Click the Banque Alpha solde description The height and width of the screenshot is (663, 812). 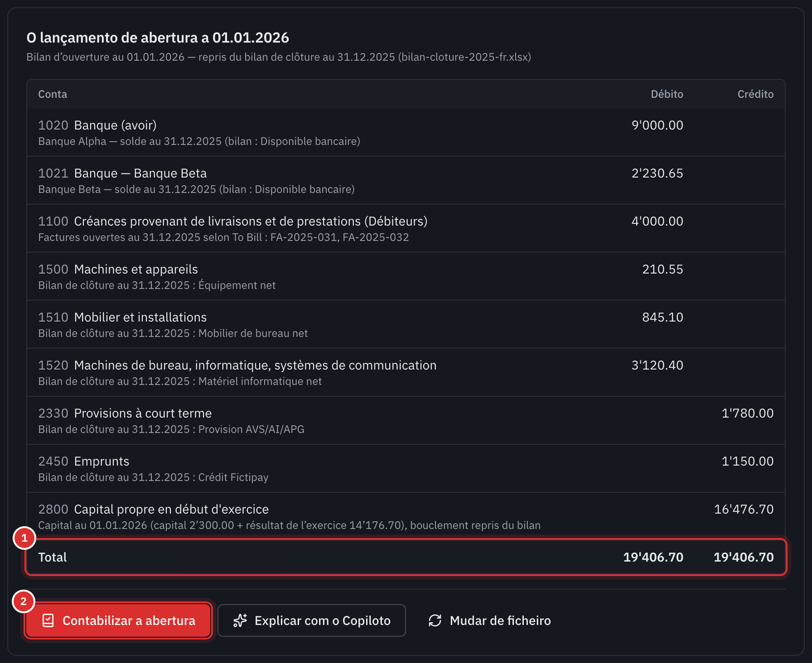point(199,141)
